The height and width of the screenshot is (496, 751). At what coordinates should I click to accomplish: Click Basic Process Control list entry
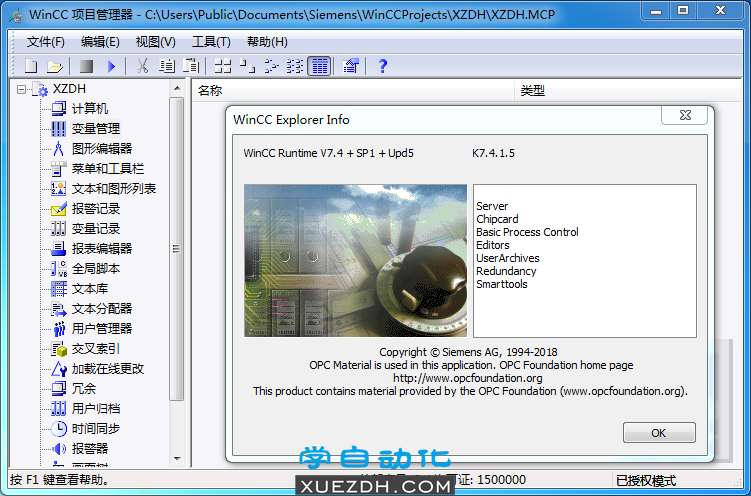tap(527, 232)
